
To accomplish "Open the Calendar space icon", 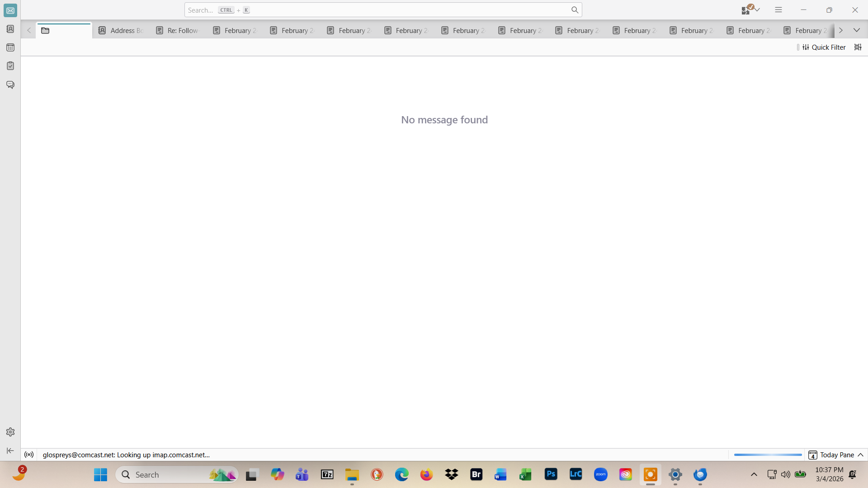I will (x=10, y=47).
